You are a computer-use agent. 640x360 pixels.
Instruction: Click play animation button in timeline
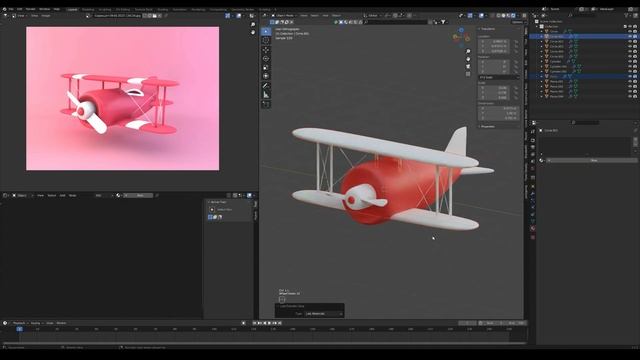(x=269, y=323)
